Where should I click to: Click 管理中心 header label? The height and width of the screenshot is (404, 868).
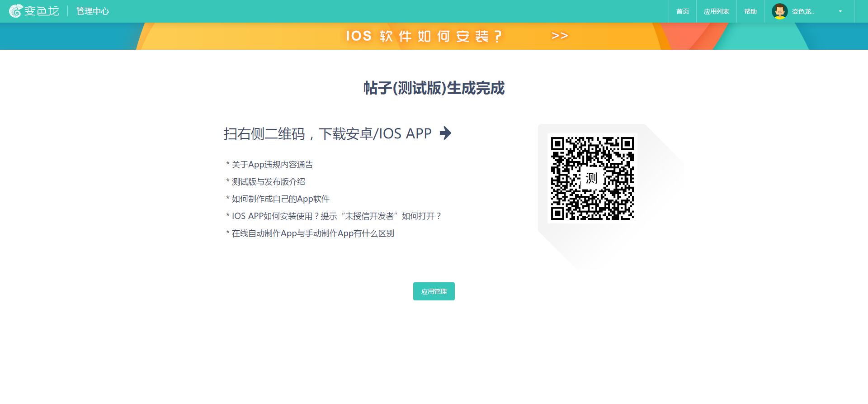[x=93, y=11]
